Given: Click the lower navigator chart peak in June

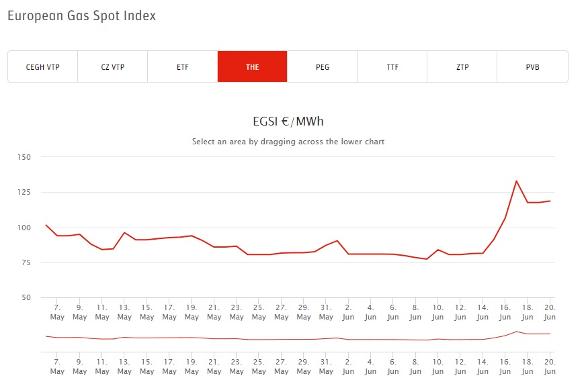Looking at the screenshot, I should pyautogui.click(x=516, y=331).
